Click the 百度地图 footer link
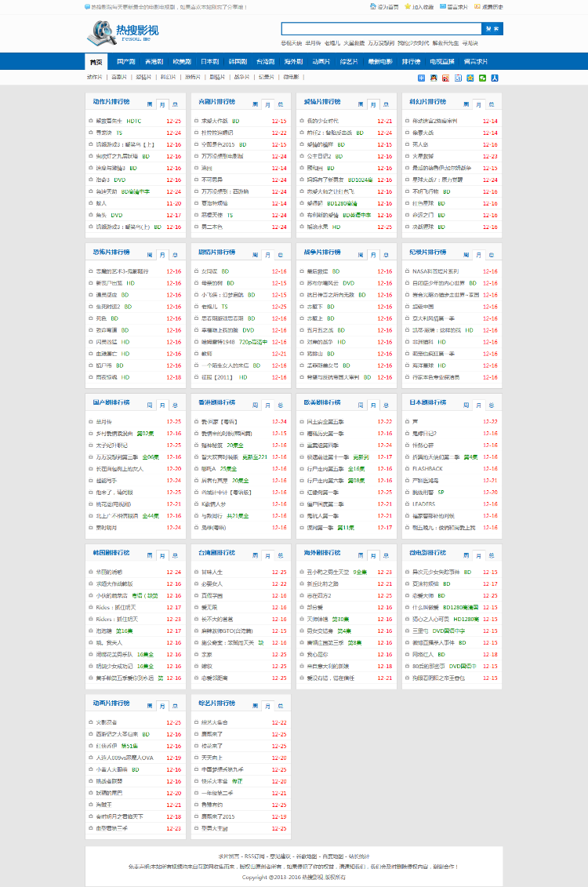This screenshot has width=588, height=887. point(332,856)
